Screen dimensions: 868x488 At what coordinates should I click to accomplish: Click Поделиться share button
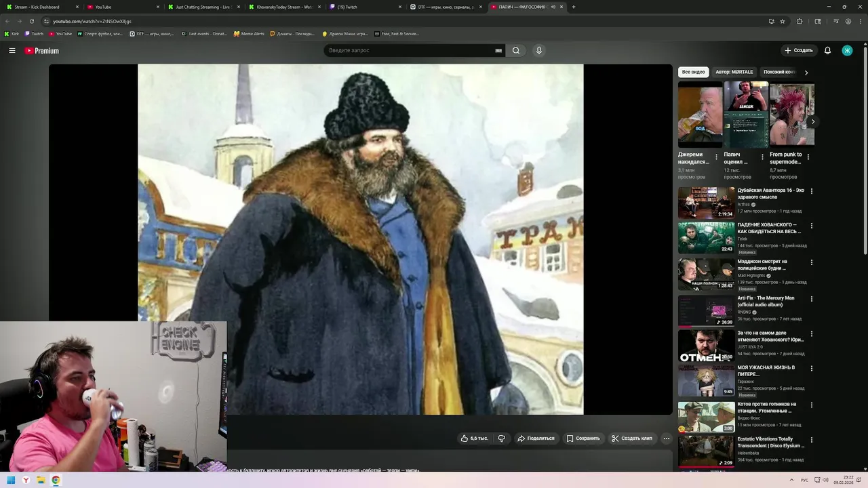(536, 439)
